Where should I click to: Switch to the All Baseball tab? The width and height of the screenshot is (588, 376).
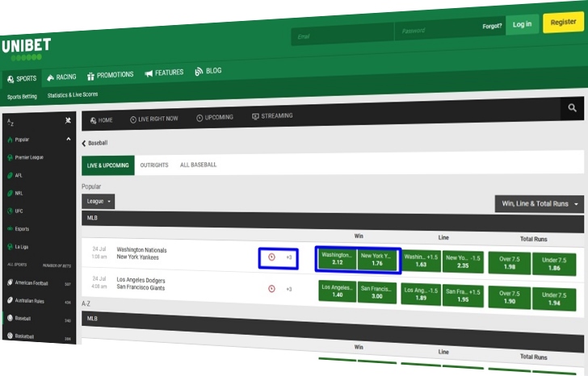coord(199,165)
